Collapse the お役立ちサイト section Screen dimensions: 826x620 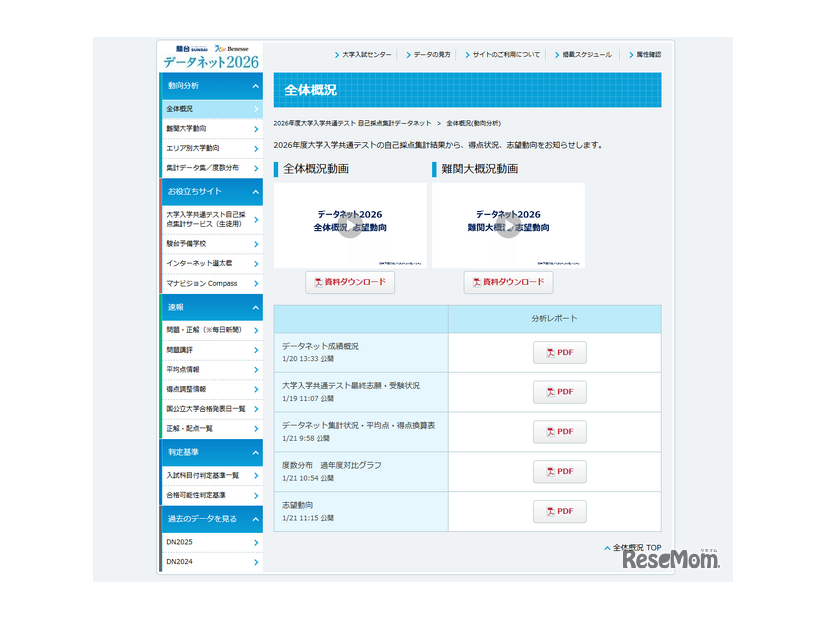(x=210, y=193)
